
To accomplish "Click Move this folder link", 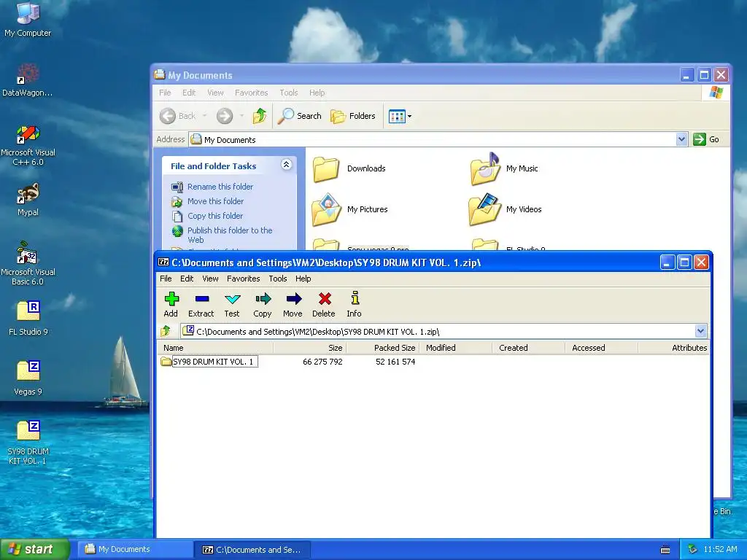I will coord(215,201).
